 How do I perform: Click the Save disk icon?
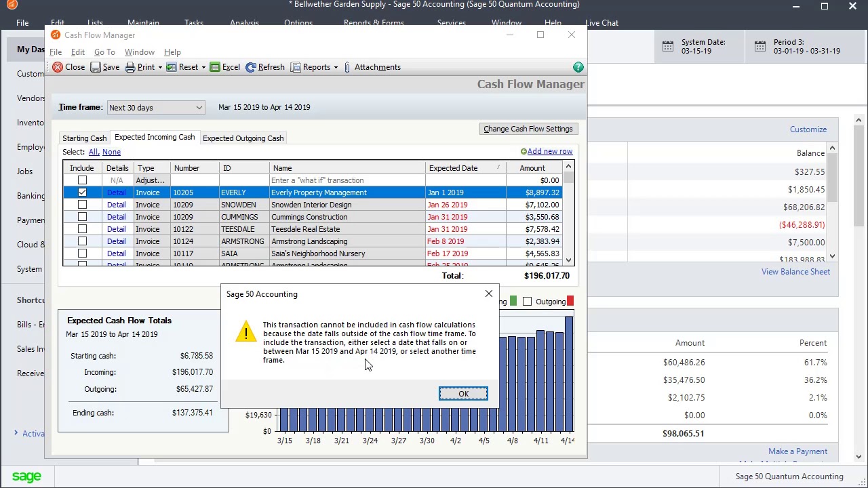point(96,67)
